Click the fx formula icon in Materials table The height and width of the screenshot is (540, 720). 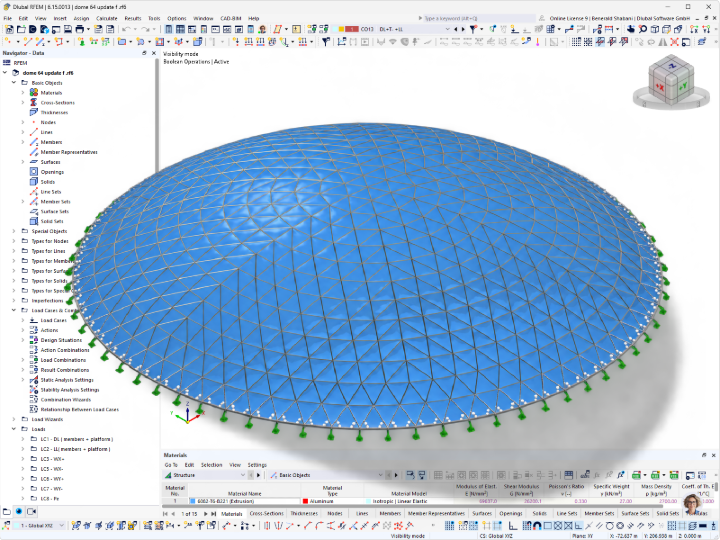(x=621, y=475)
